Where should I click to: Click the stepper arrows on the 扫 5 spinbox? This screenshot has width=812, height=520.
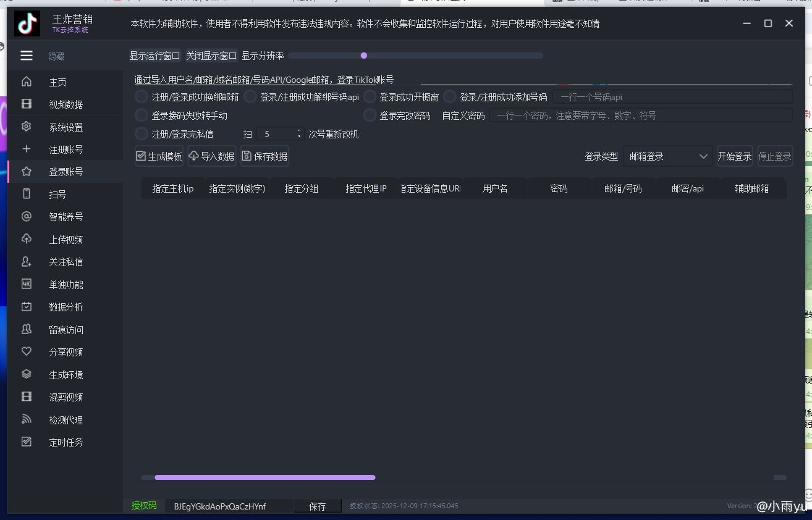tap(299, 134)
